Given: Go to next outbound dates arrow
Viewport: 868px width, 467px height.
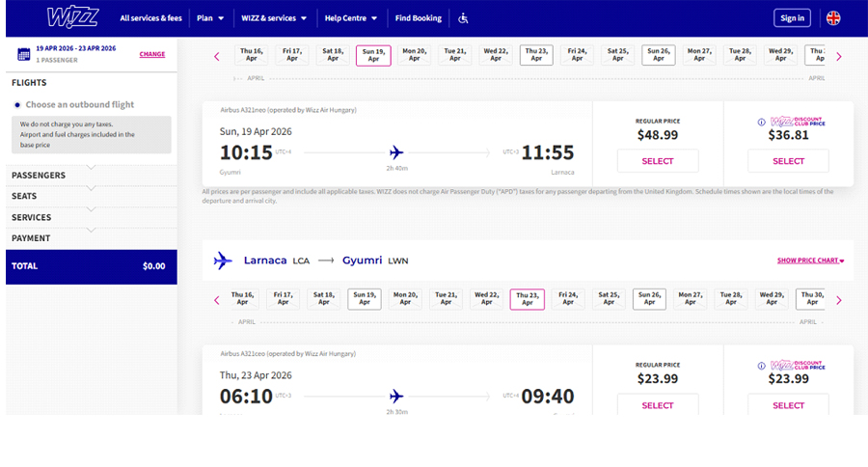Looking at the screenshot, I should [x=838, y=57].
